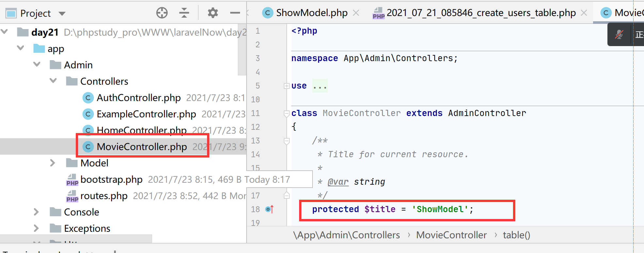Toggle the fold marker at the use statement
Image resolution: width=644 pixels, height=253 pixels.
[287, 86]
